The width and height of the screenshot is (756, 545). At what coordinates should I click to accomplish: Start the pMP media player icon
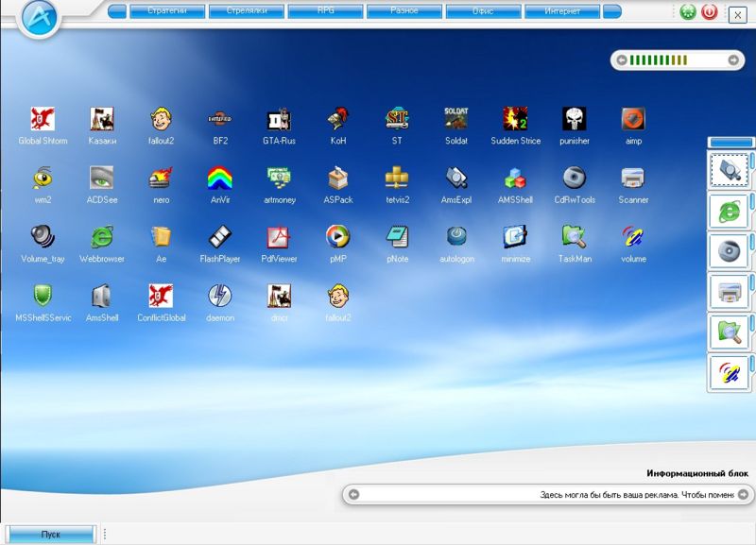coord(338,237)
